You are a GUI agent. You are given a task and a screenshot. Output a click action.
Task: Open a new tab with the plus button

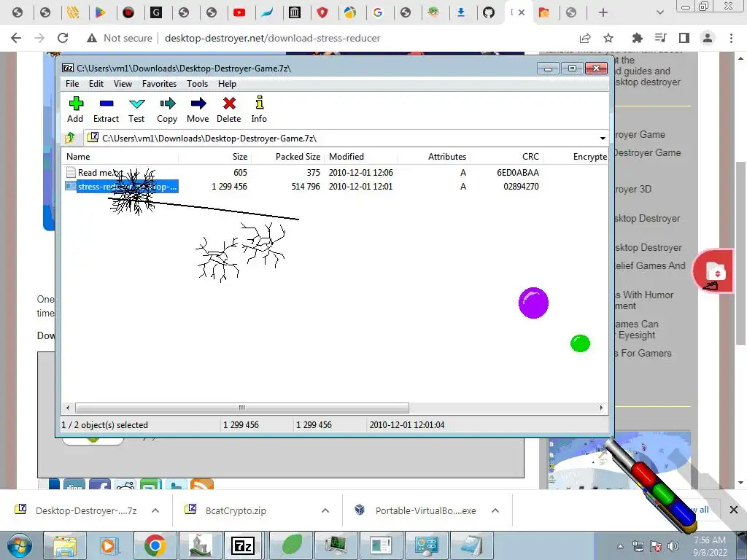[603, 13]
